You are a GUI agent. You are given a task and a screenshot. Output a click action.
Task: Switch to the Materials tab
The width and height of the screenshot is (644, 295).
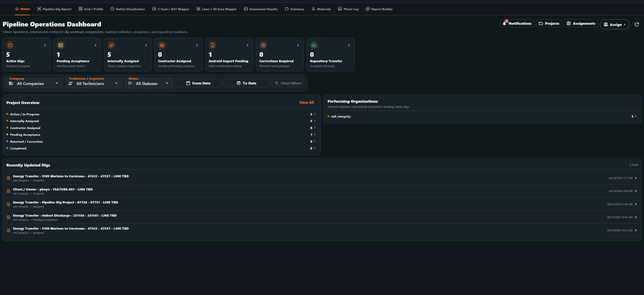321,9
